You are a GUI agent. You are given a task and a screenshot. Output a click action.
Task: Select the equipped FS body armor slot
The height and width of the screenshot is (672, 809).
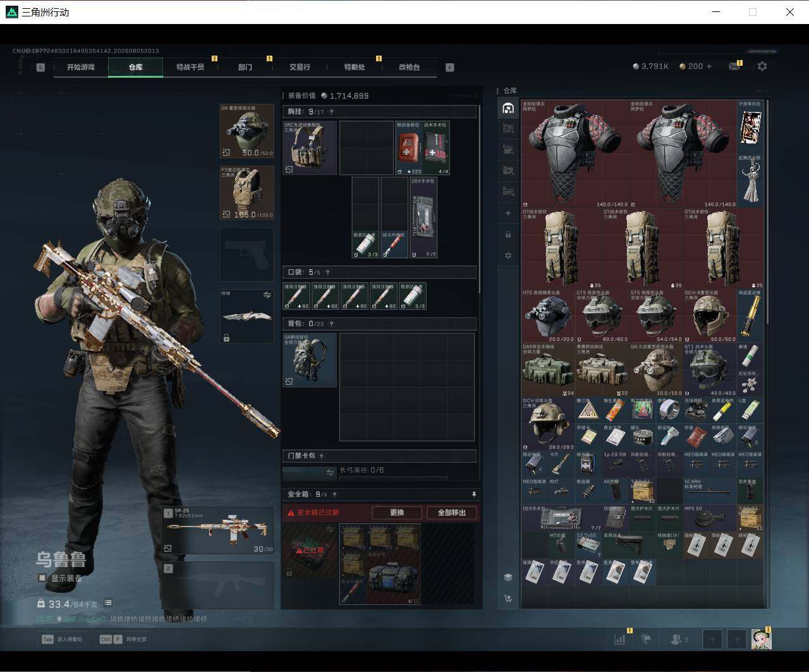247,193
